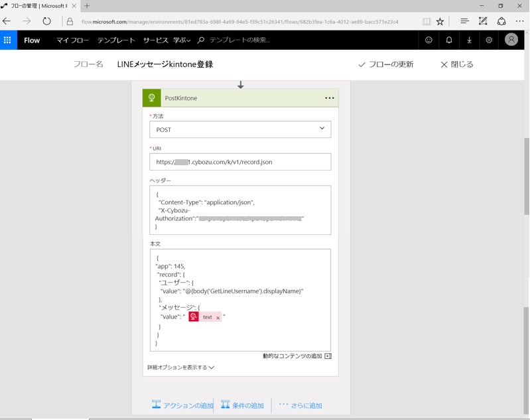Screen dimensions: 530x420
Task: Click inside the ヘッダー text area
Action: 240,210
